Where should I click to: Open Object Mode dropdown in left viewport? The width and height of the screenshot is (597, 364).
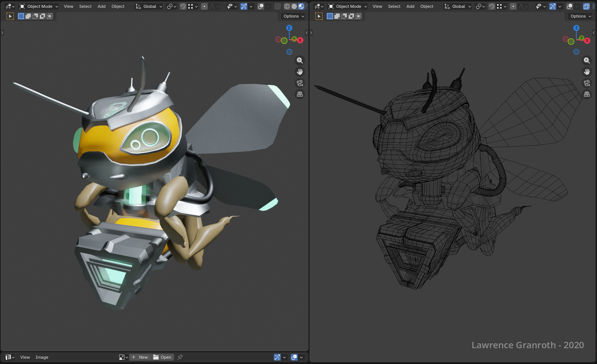(x=39, y=6)
